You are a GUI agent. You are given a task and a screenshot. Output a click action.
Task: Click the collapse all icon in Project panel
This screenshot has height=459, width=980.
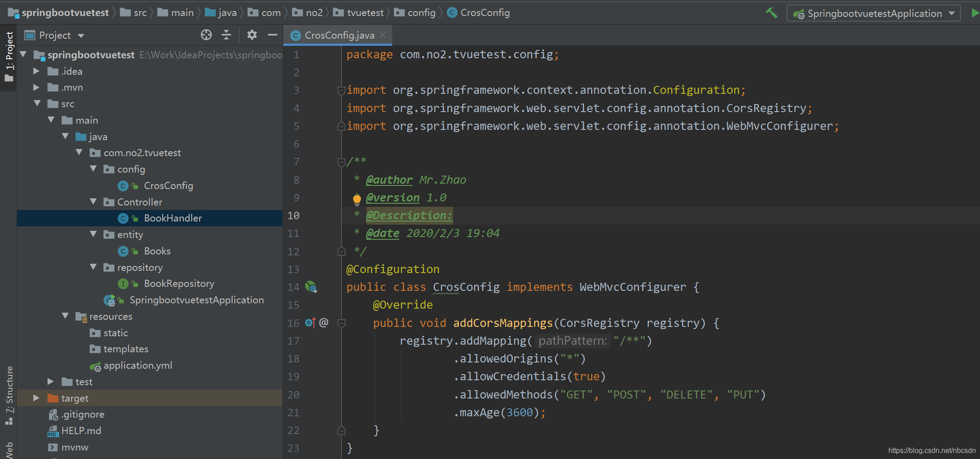coord(226,35)
